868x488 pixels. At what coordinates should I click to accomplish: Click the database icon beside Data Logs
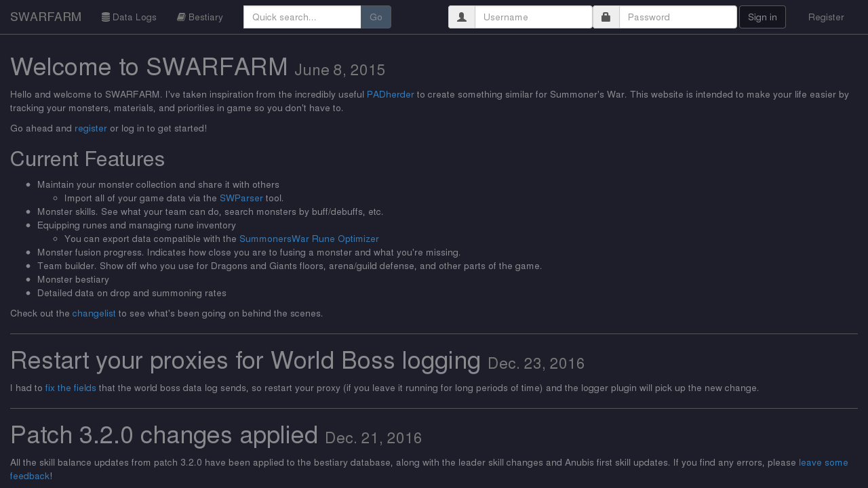click(x=106, y=17)
